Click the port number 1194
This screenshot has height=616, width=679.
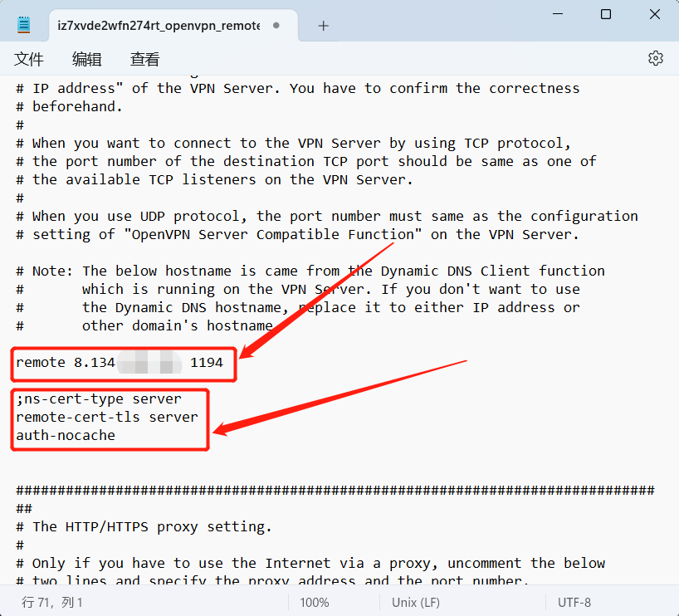click(x=207, y=362)
